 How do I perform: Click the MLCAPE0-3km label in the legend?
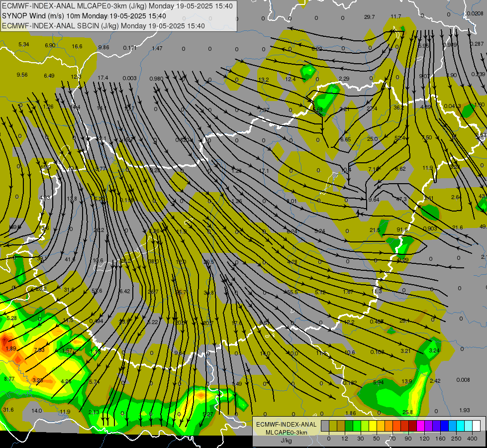286,433
